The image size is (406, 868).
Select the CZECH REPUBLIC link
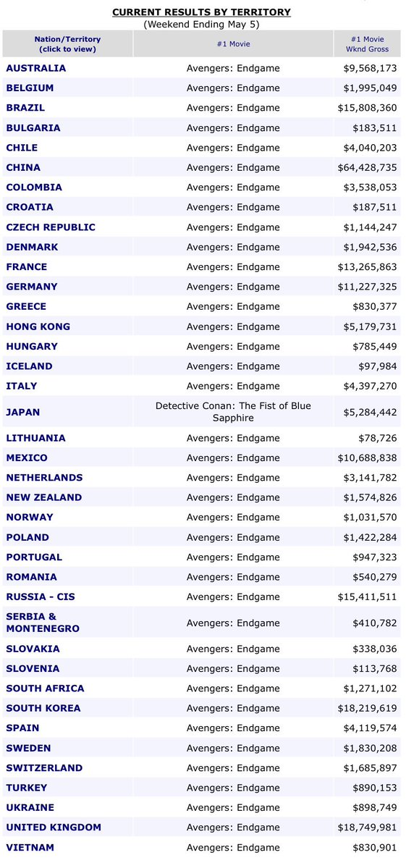coord(51,227)
